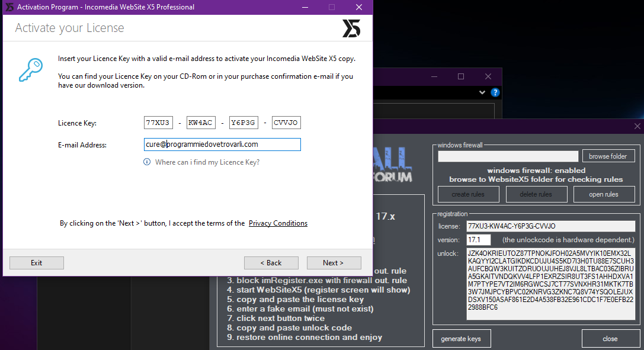Viewport: 644px width, 350px height.
Task: Select licence key box containing KW4AC
Action: point(201,123)
